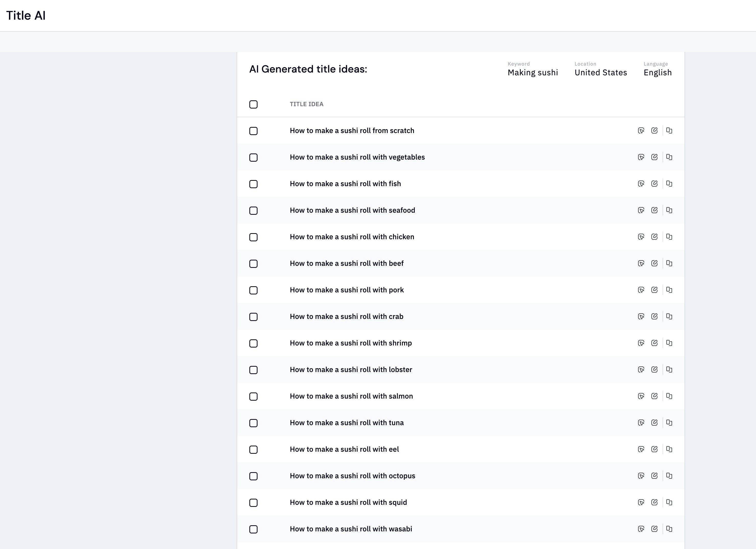Image resolution: width=756 pixels, height=549 pixels.
Task: Click the edit pencil icon on the octopus row
Action: pos(654,476)
